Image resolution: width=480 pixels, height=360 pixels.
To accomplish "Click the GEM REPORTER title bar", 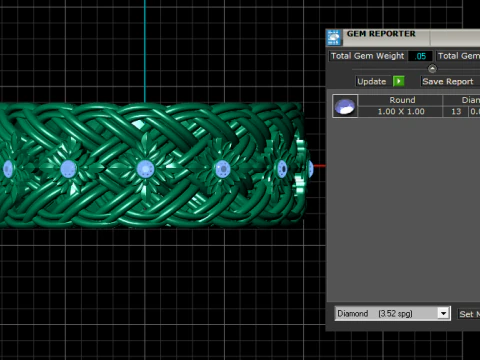I will coord(412,37).
